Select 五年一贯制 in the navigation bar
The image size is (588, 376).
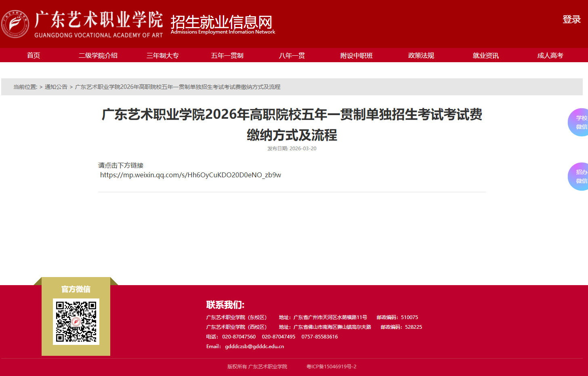pyautogui.click(x=227, y=55)
